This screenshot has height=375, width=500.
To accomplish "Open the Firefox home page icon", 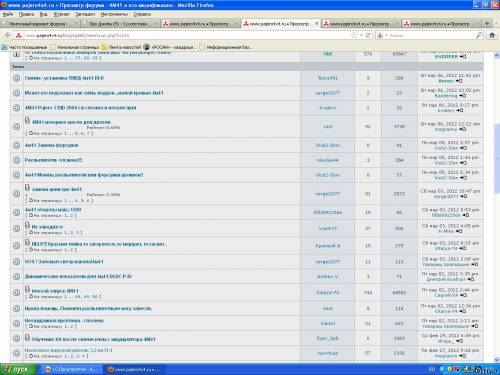I will [x=492, y=35].
